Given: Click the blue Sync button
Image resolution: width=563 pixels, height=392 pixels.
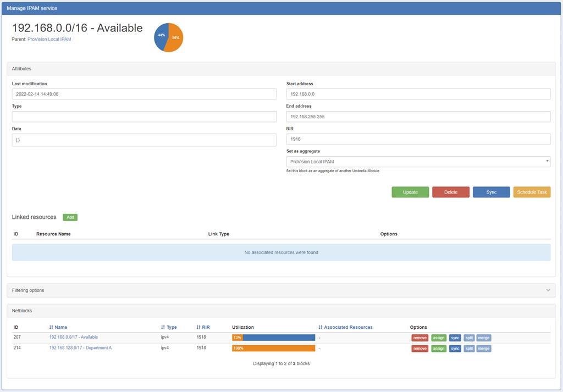Looking at the screenshot, I should [x=491, y=192].
